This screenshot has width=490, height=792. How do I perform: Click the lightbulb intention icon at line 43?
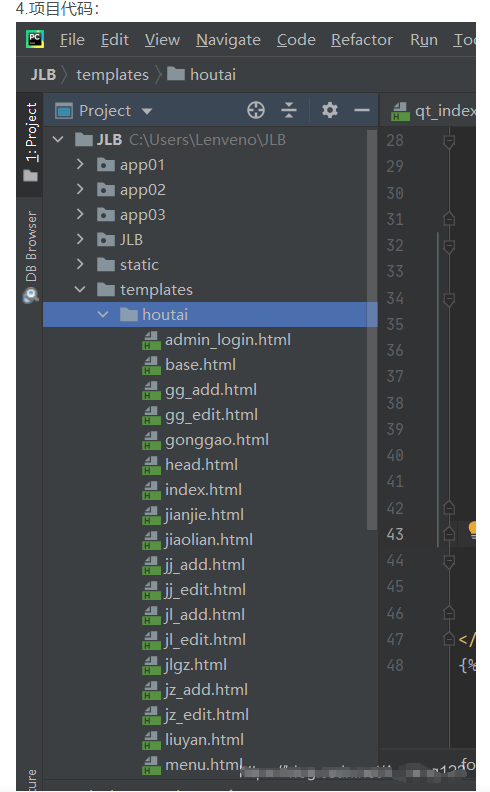click(x=472, y=530)
